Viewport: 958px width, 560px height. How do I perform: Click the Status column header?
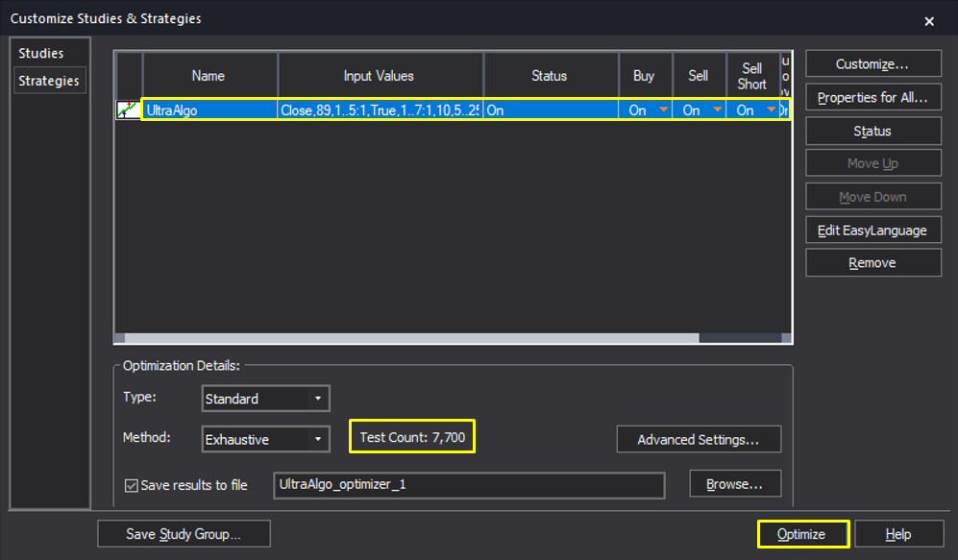coord(551,76)
